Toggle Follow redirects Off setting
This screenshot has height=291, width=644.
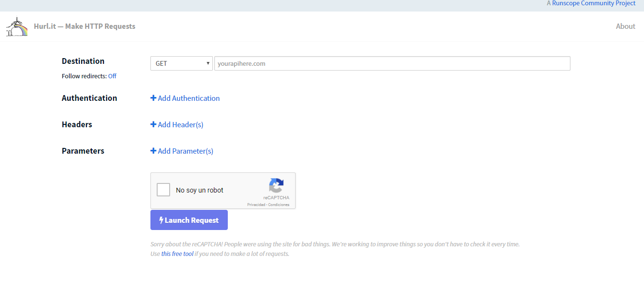[x=112, y=76]
